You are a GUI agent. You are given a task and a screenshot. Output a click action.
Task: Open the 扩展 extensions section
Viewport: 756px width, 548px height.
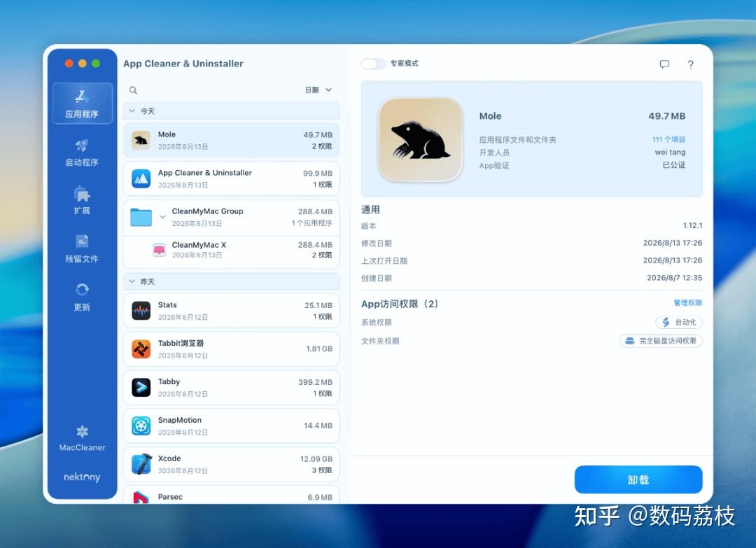click(x=82, y=201)
